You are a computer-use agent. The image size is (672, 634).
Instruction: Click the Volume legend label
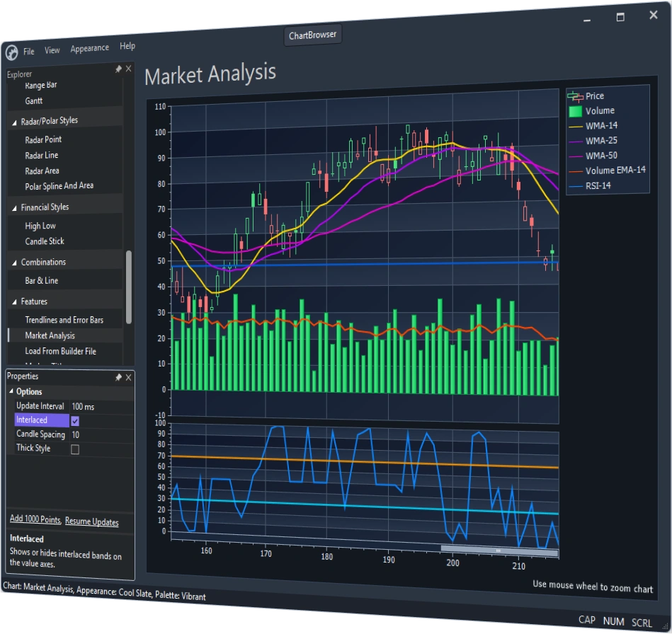(600, 111)
